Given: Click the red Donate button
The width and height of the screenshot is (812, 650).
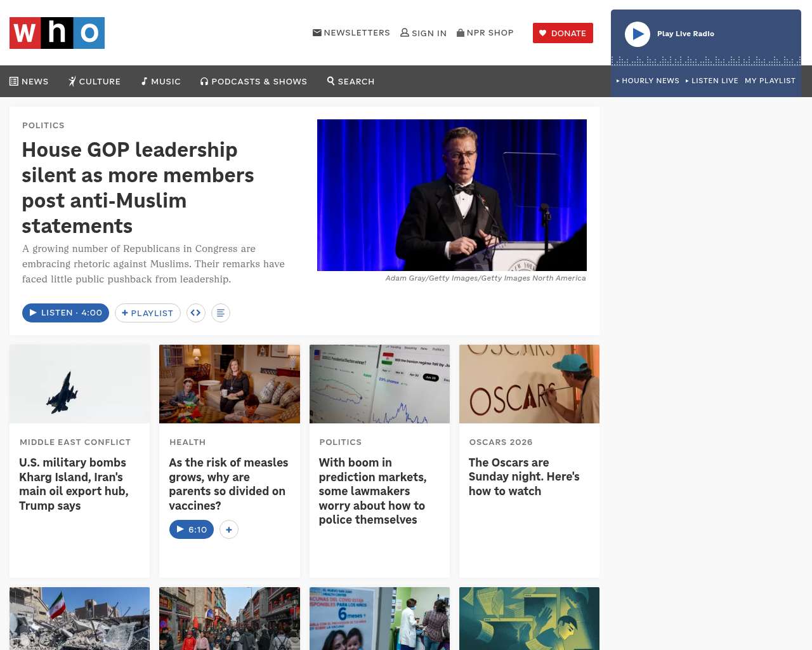Looking at the screenshot, I should [x=563, y=33].
